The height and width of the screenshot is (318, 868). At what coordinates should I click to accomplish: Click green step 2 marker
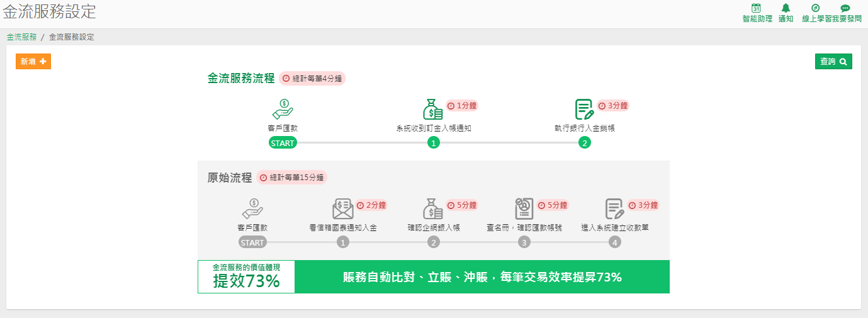pos(585,143)
